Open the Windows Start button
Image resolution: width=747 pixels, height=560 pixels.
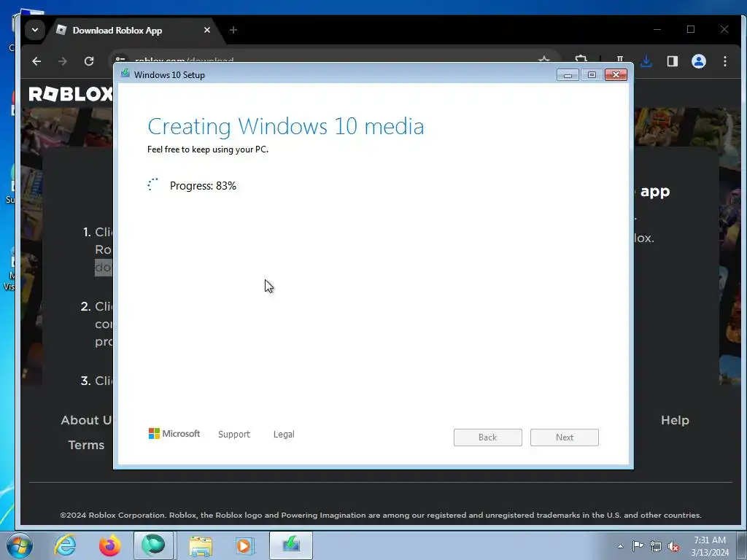coord(20,545)
